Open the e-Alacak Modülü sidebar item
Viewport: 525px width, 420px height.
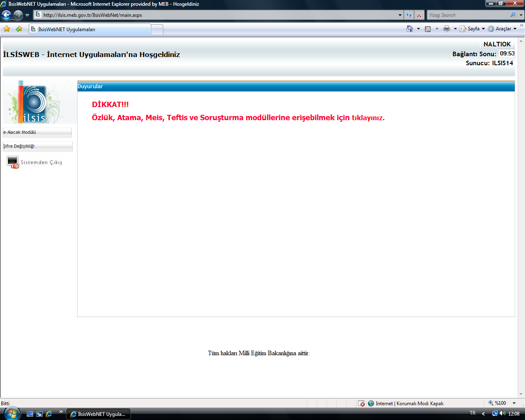pos(37,132)
